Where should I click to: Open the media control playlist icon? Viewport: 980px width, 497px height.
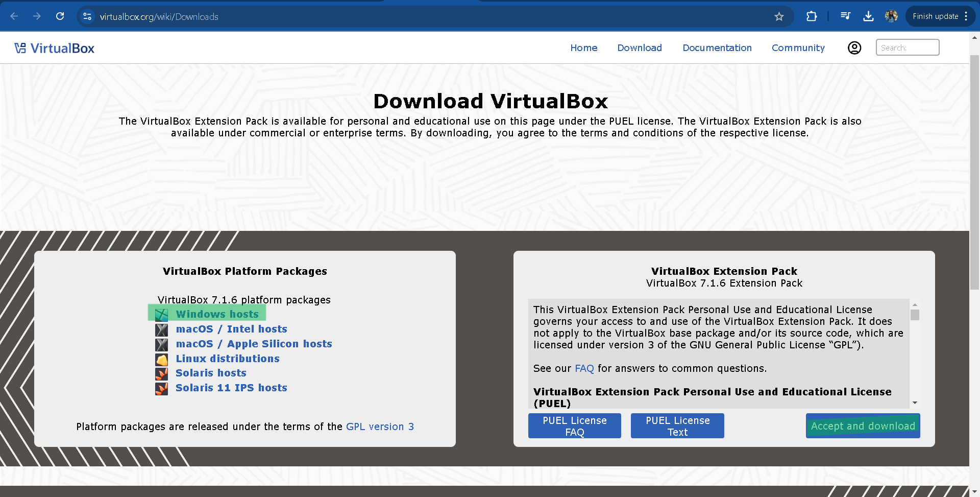tap(845, 16)
